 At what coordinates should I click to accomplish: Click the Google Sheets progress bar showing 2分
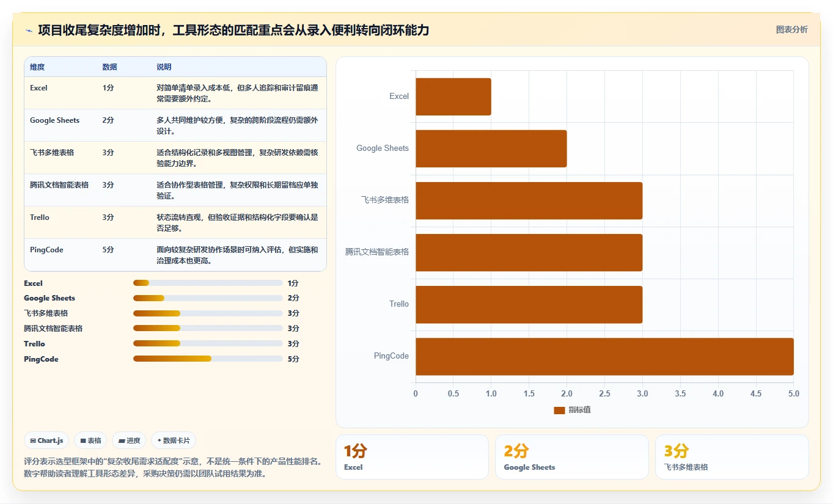(208, 298)
